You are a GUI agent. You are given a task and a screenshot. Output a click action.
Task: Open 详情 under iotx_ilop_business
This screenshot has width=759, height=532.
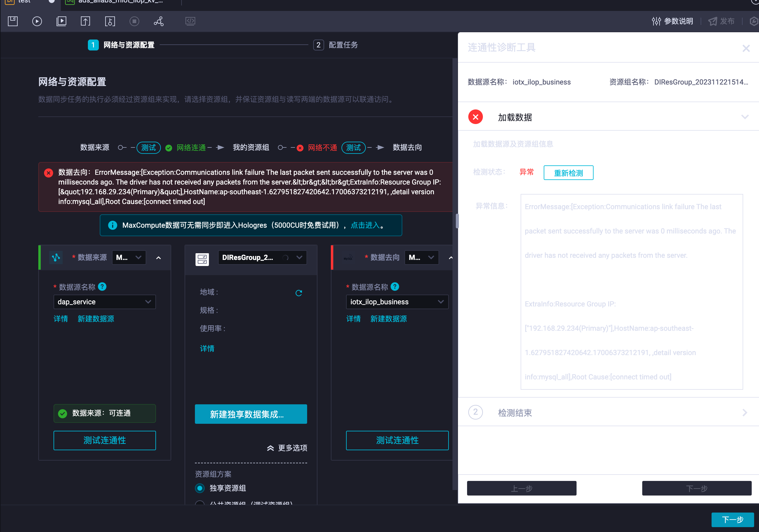(x=353, y=319)
